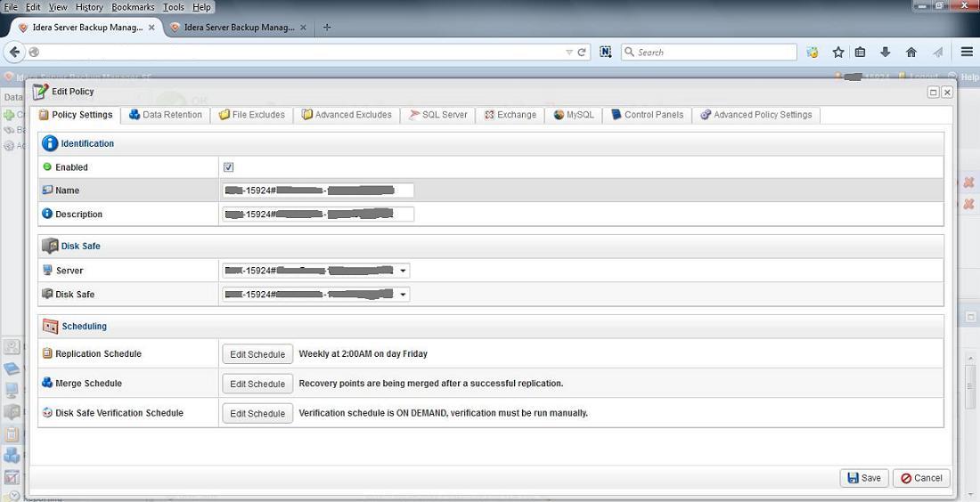Open the Exchange tab
The height and width of the screenshot is (502, 980).
[510, 115]
